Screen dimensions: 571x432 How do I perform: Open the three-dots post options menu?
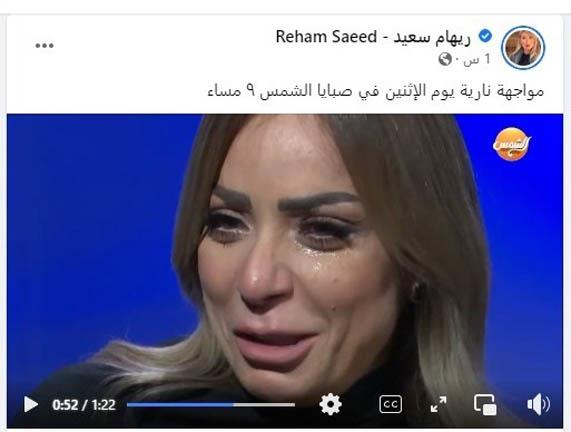[x=44, y=46]
